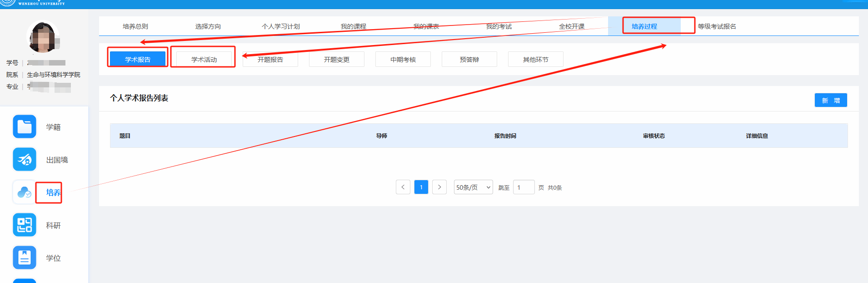Click the 科研 grid icon
868x283 pixels.
(25, 225)
